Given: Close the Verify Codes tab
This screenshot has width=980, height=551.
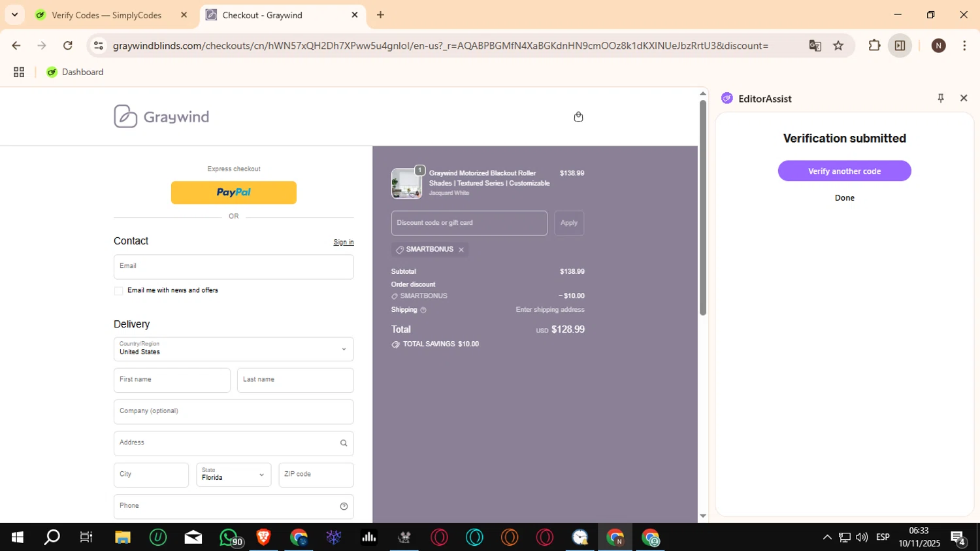Looking at the screenshot, I should pos(184,14).
